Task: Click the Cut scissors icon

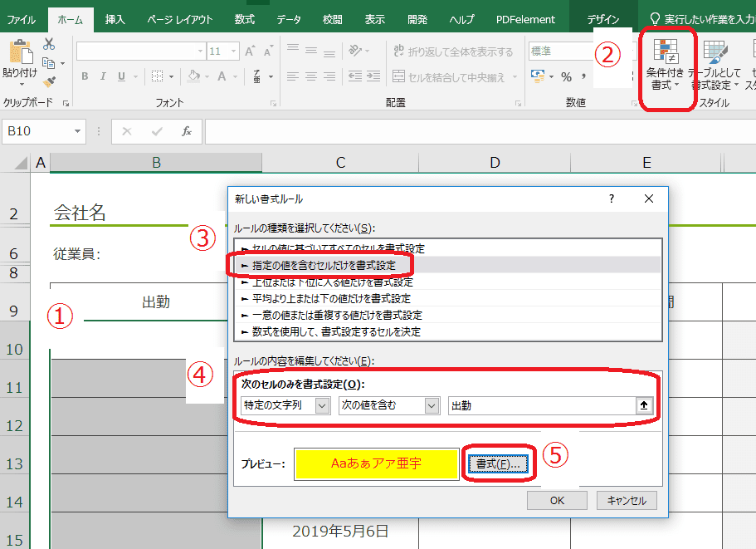Action: 49,45
